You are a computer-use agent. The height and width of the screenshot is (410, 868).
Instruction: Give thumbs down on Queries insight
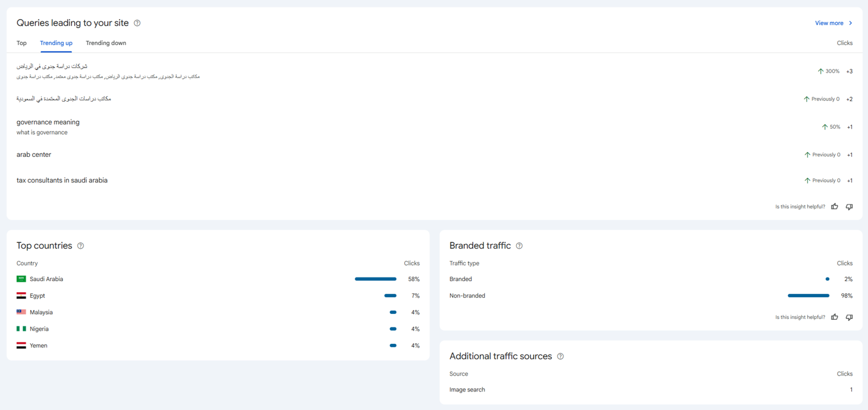coord(850,207)
